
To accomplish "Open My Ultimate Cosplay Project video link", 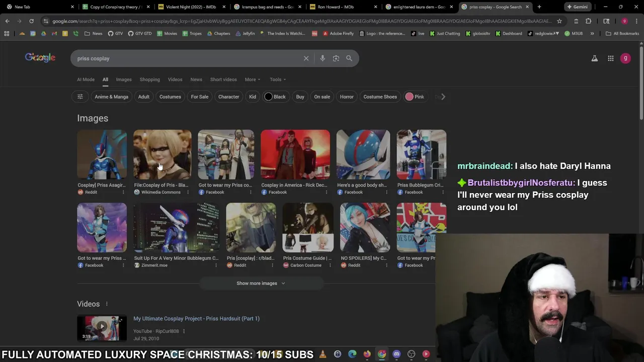I will click(196, 318).
